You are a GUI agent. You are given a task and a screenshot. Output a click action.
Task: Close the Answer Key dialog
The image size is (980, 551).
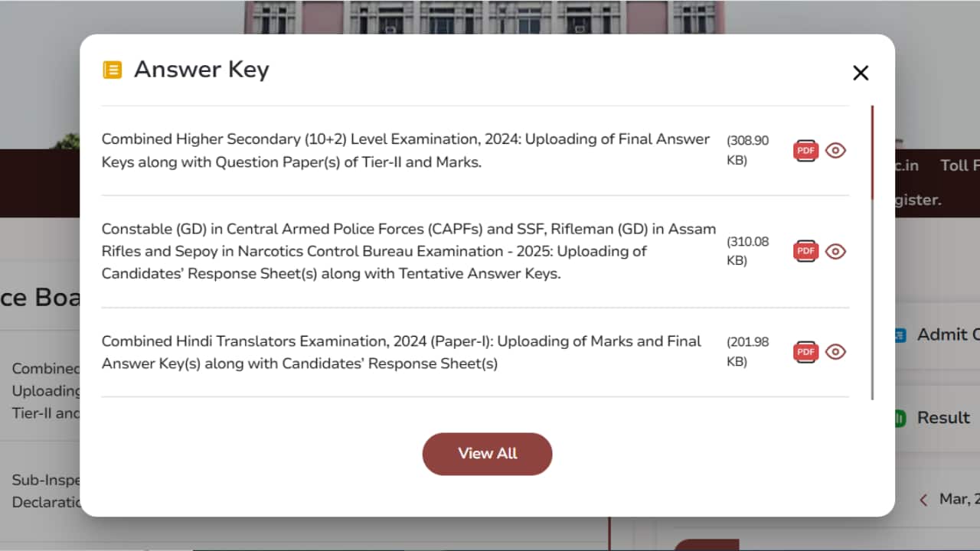click(x=861, y=73)
